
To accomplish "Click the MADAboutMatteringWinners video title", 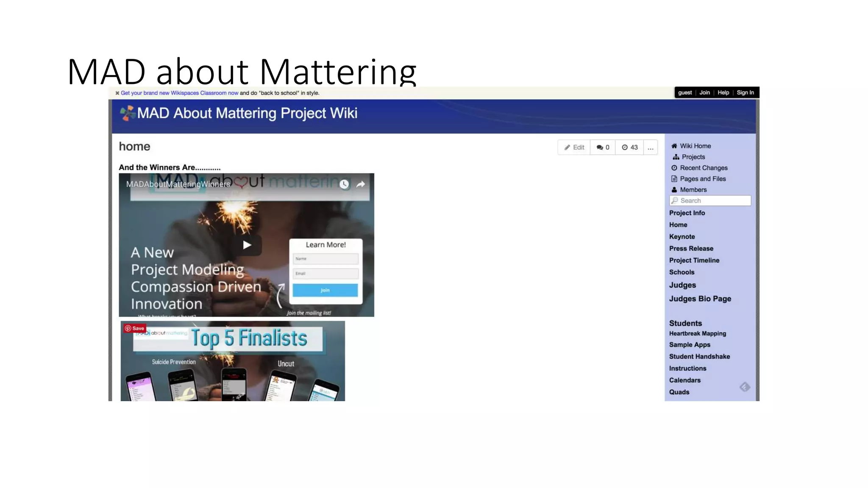I will [178, 184].
